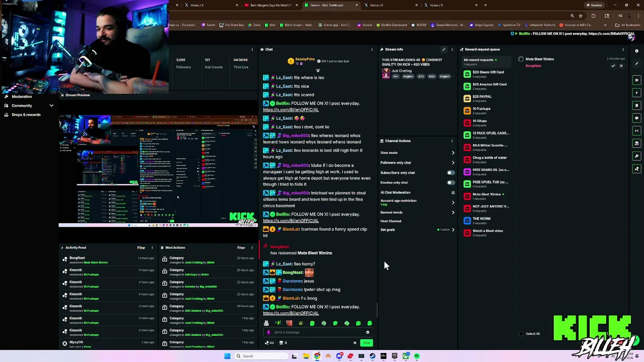Screen dimensions: 644x362
Task: Open File Explorer from taskbar
Action: point(306,356)
